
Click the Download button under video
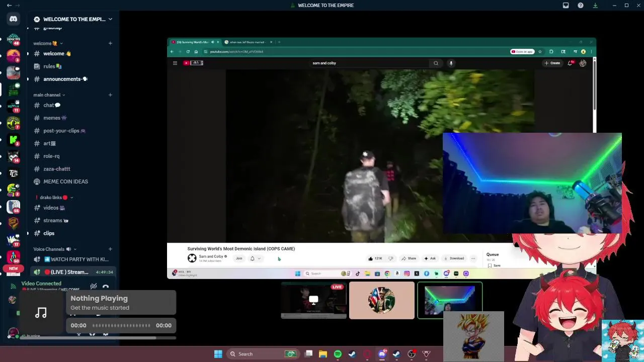454,258
